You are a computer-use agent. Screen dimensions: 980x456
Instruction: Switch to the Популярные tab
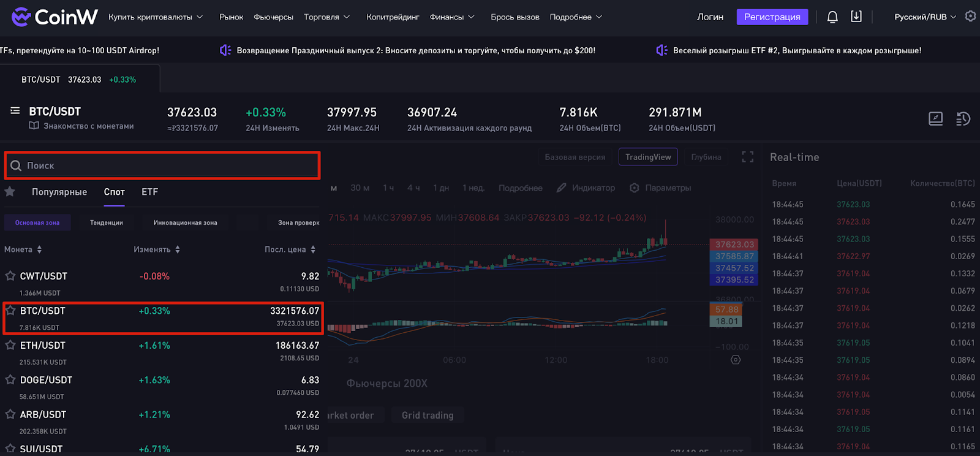[59, 192]
